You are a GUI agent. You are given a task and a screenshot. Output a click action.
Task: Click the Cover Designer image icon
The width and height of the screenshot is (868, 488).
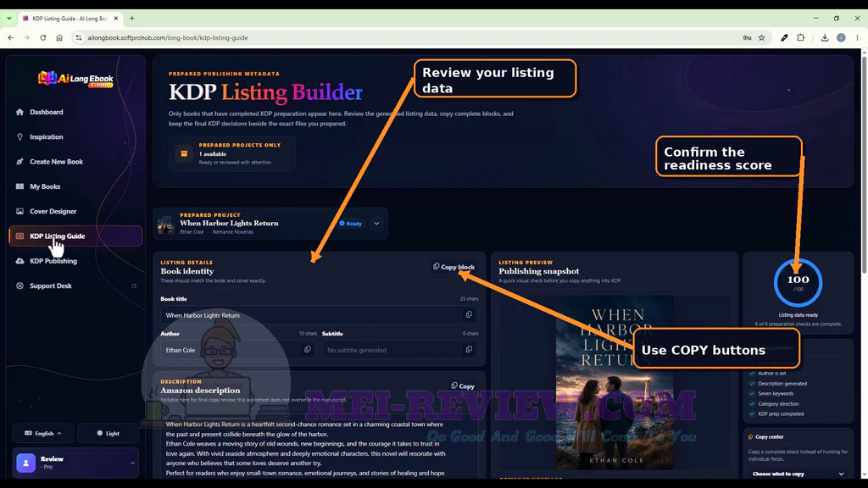click(x=20, y=211)
